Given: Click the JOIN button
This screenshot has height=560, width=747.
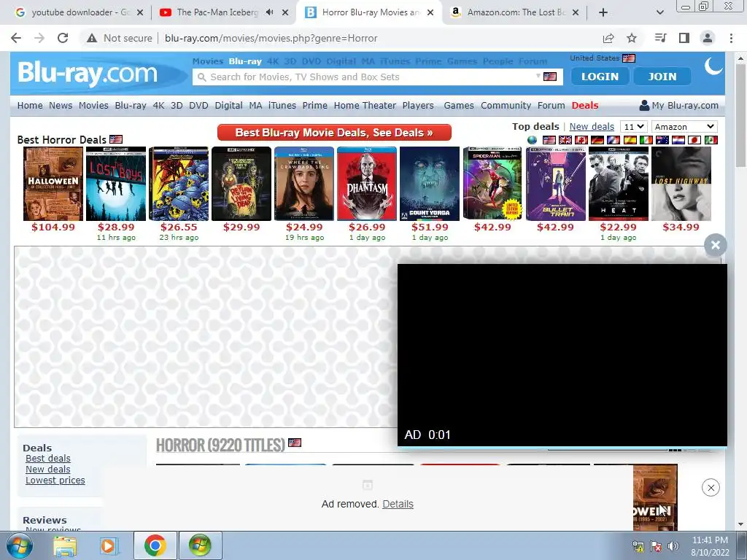Looking at the screenshot, I should pos(662,76).
